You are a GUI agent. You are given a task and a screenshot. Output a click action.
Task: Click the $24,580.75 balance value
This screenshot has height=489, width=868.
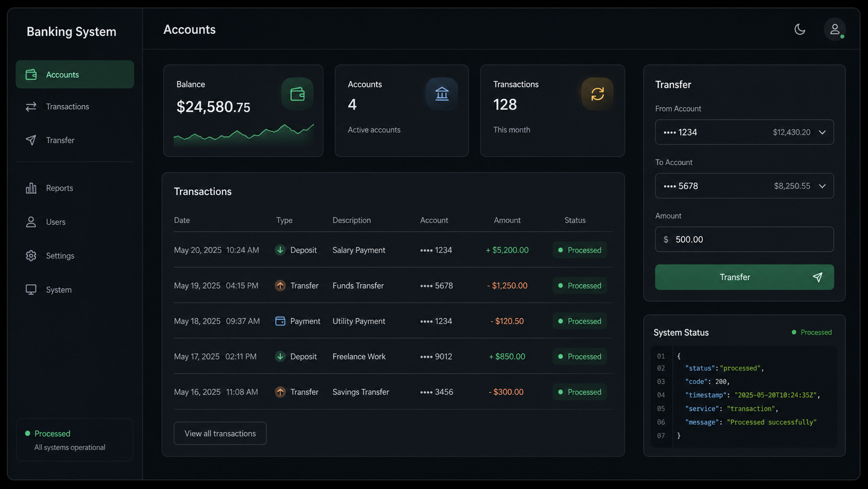click(213, 107)
